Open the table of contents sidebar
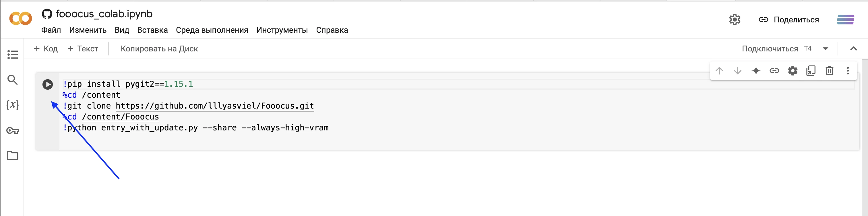Image resolution: width=868 pixels, height=216 pixels. [12, 55]
